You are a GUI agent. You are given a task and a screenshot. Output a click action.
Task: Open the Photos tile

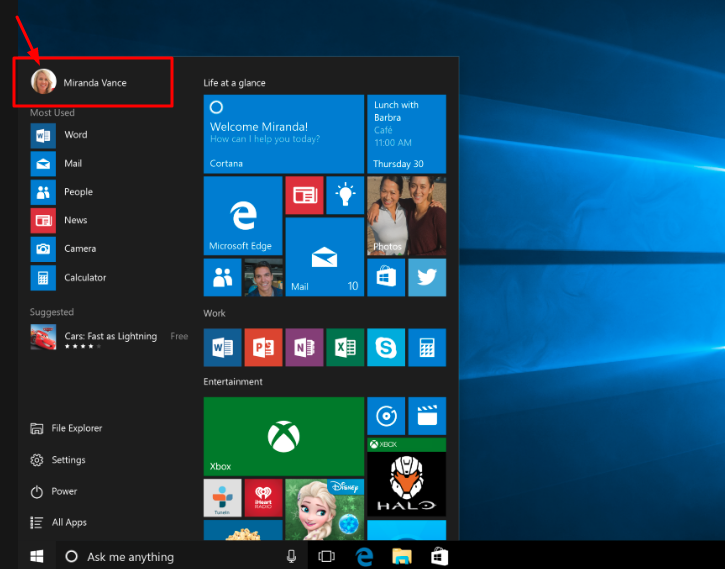pos(406,215)
